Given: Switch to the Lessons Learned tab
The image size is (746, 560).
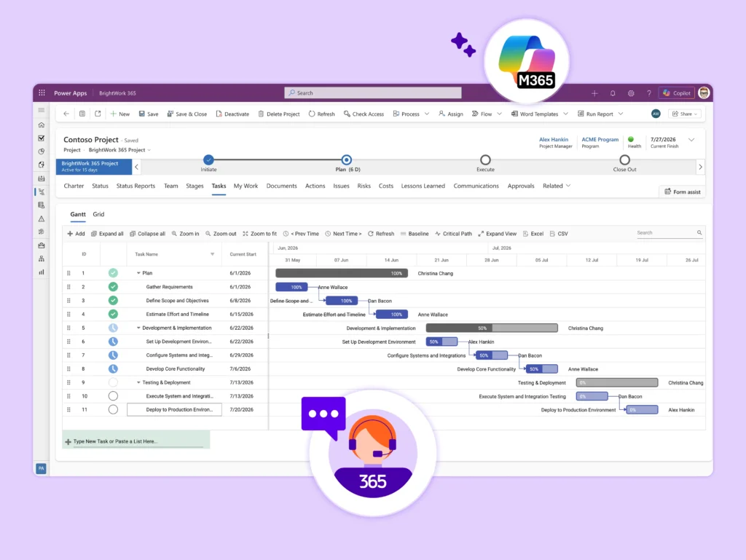Looking at the screenshot, I should click(423, 186).
